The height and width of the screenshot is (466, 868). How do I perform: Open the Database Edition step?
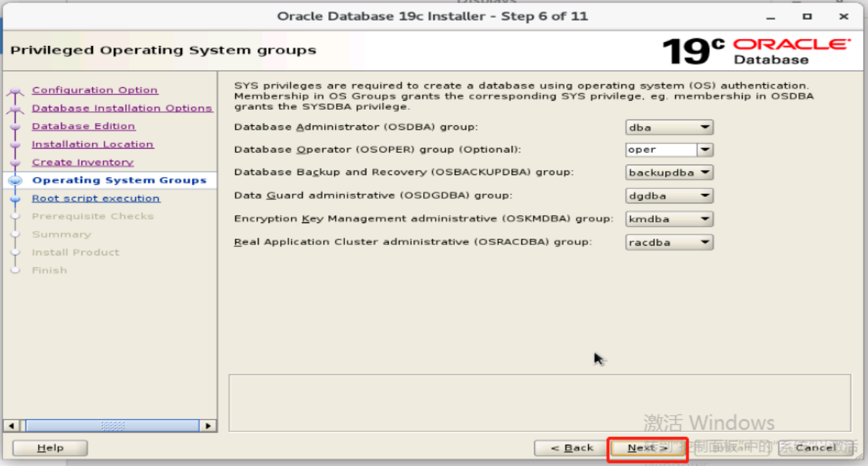(84, 126)
